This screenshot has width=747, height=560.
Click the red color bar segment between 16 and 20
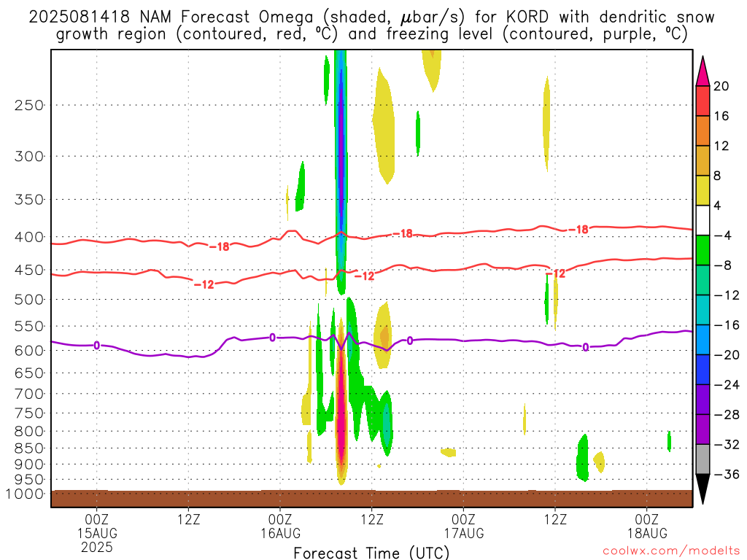pyautogui.click(x=703, y=101)
